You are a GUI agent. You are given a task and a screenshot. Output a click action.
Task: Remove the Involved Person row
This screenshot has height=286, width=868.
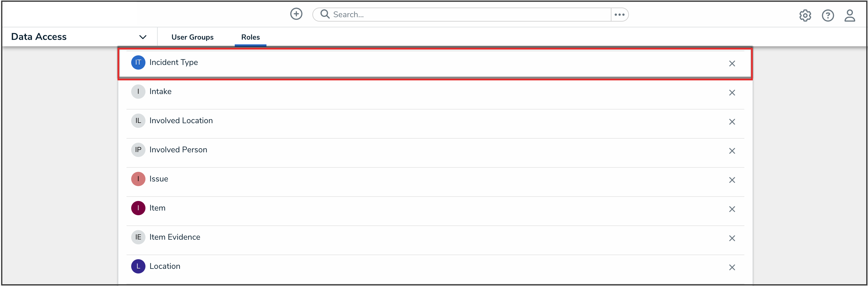coord(732,151)
